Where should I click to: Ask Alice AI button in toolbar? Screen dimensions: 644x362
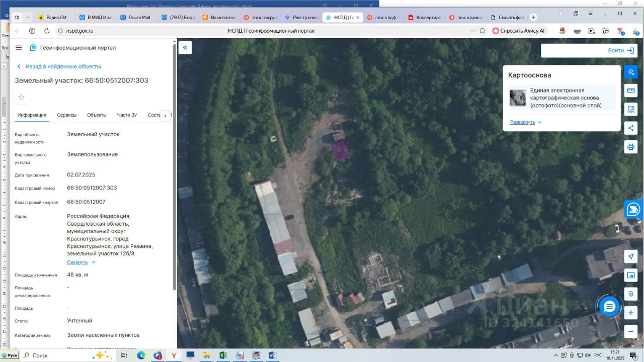(x=518, y=31)
